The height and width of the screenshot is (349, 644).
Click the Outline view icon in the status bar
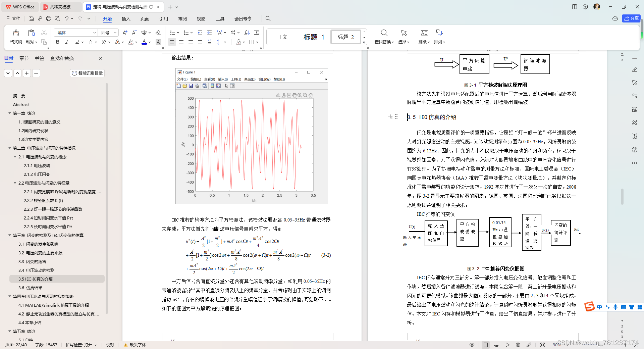pyautogui.click(x=496, y=345)
